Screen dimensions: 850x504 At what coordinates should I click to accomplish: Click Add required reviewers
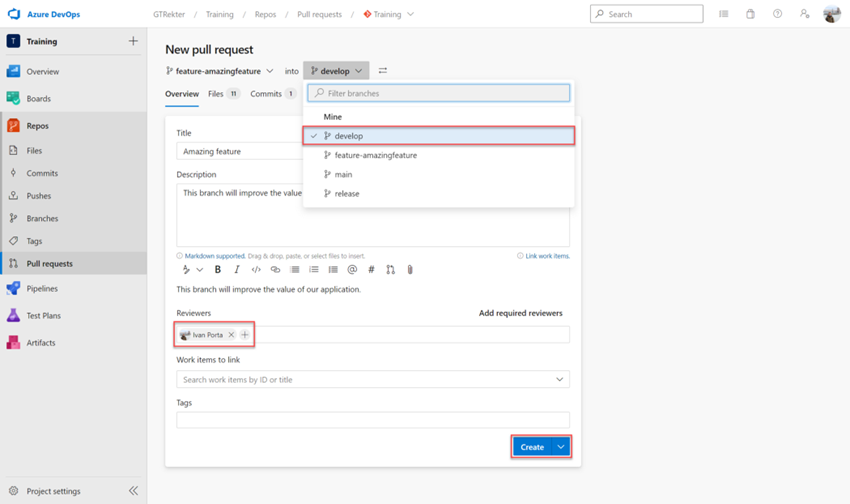point(520,313)
